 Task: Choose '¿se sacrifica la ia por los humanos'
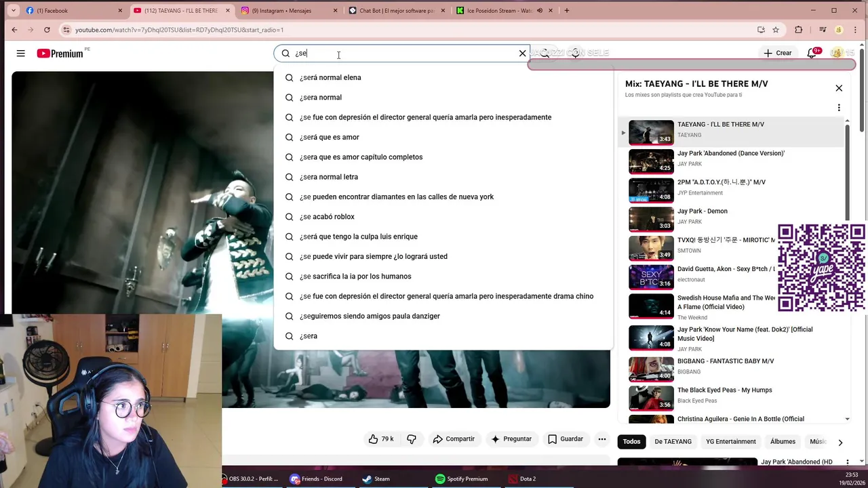pyautogui.click(x=443, y=277)
